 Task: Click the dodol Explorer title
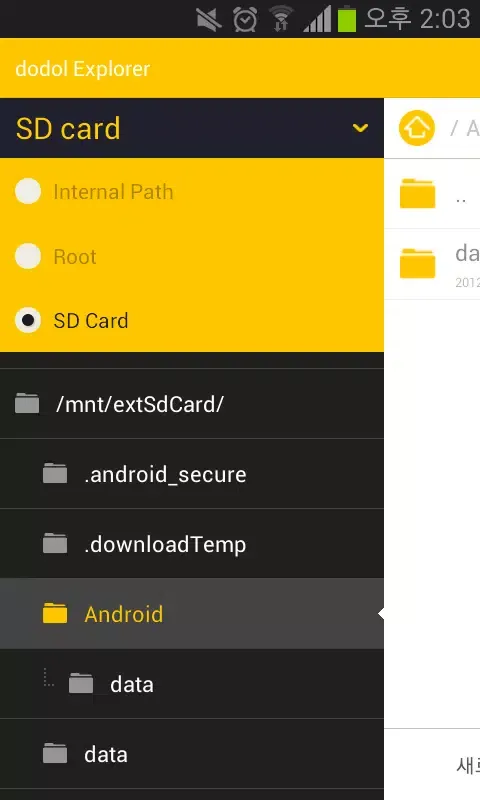(x=83, y=69)
